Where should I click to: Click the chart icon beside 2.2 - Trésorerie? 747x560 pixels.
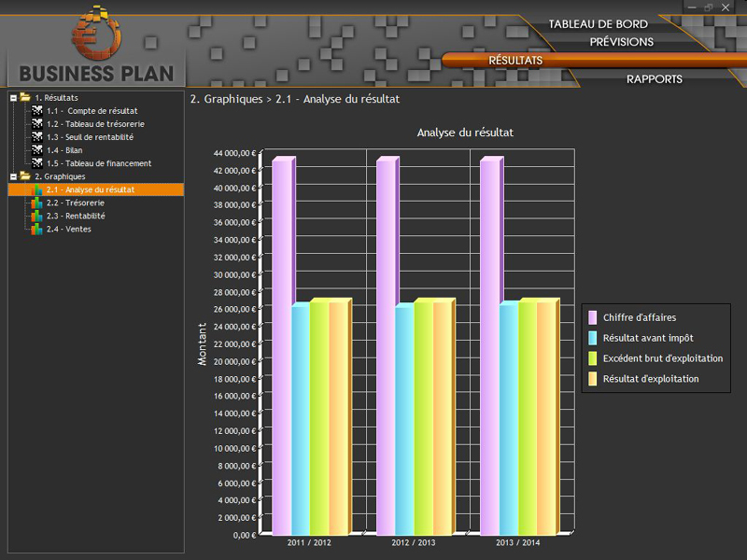(x=36, y=203)
